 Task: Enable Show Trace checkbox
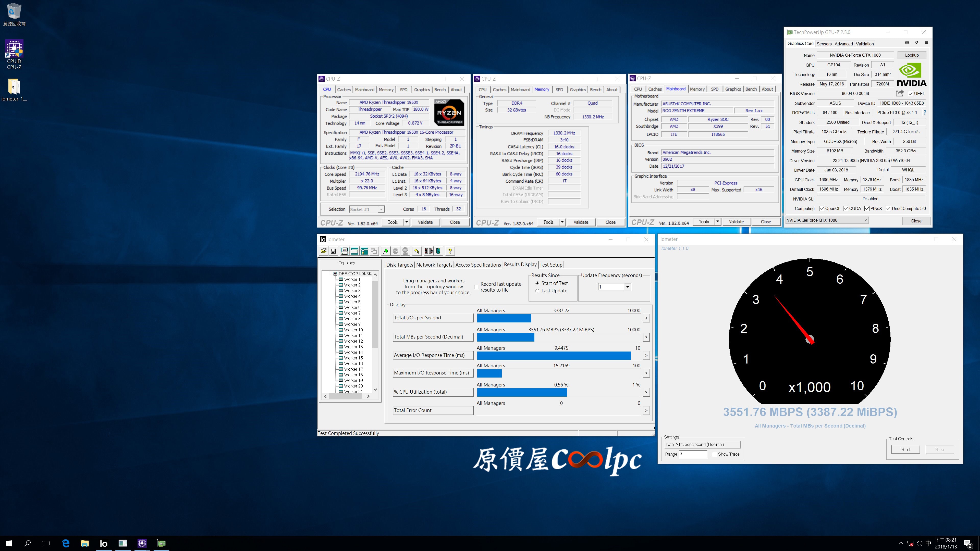coord(714,454)
